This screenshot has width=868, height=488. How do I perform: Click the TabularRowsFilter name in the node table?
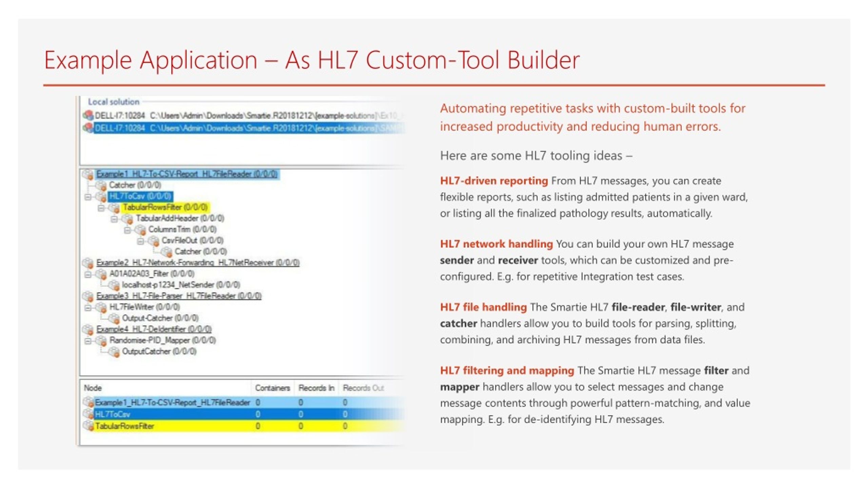(x=124, y=426)
